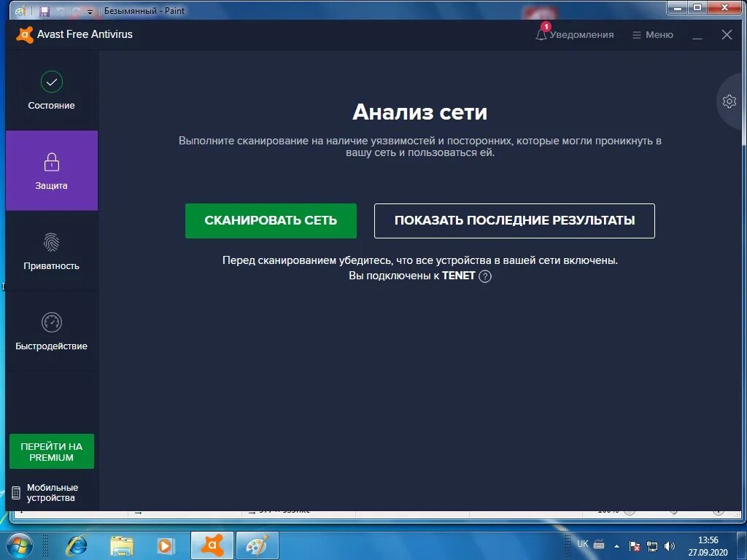747x560 pixels.
Task: Show hidden tray icons arrow
Action: [617, 546]
